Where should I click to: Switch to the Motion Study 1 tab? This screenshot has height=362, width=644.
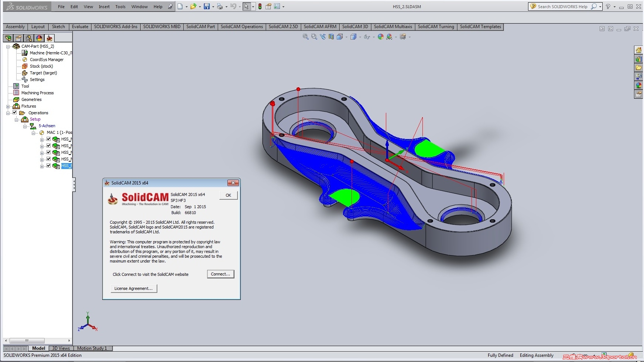(x=92, y=348)
